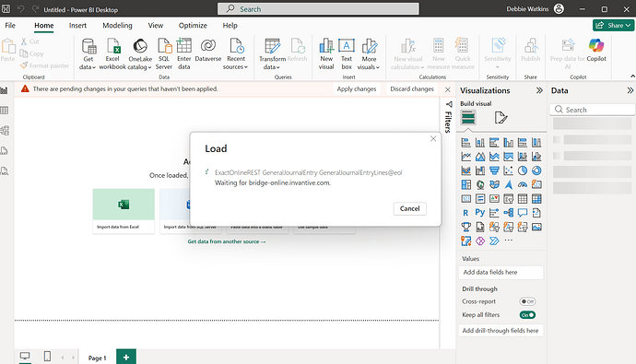Click the Share button
The image size is (636, 364).
pyautogui.click(x=613, y=25)
